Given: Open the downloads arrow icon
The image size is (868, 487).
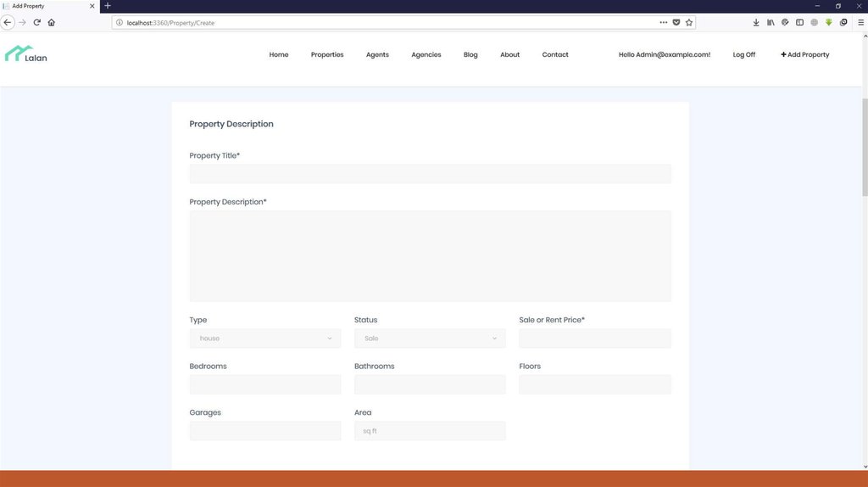Looking at the screenshot, I should [756, 23].
